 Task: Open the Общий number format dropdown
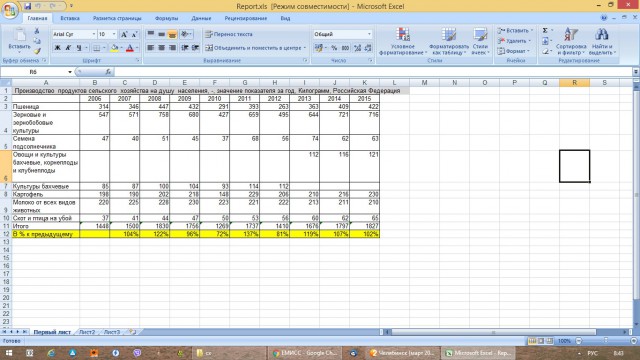pyautogui.click(x=369, y=34)
